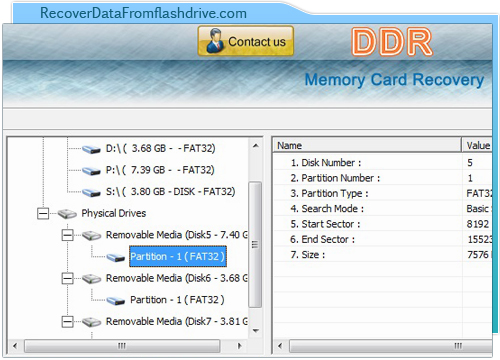
Task: Select the Physical Drives label
Action: coord(114,213)
